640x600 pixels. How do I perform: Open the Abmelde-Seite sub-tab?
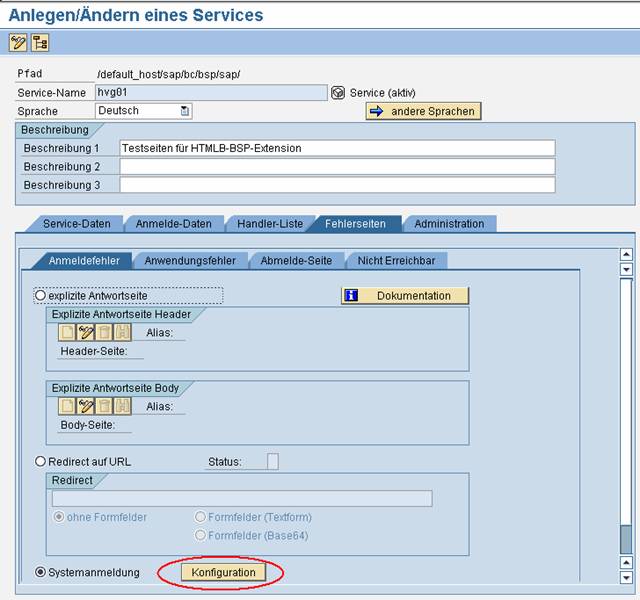[296, 260]
